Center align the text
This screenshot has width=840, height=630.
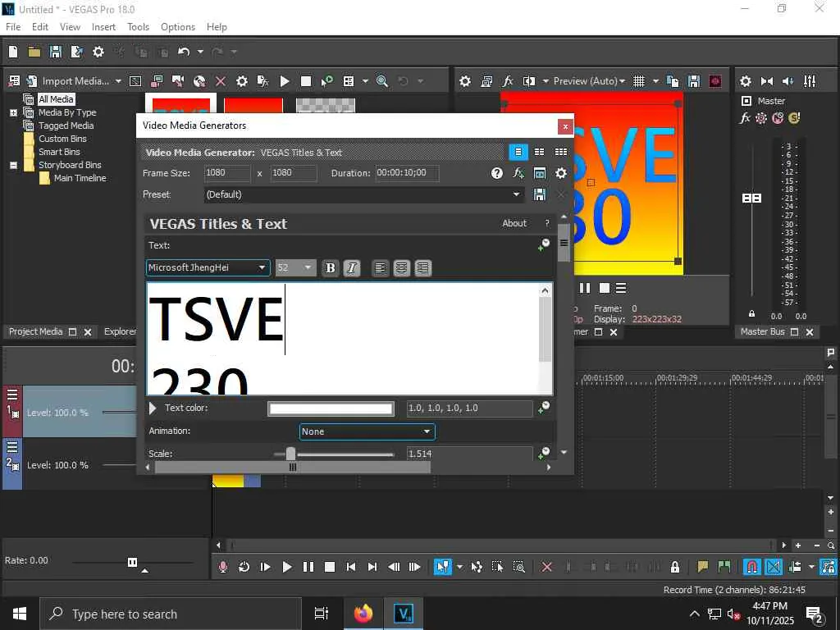pyautogui.click(x=401, y=268)
